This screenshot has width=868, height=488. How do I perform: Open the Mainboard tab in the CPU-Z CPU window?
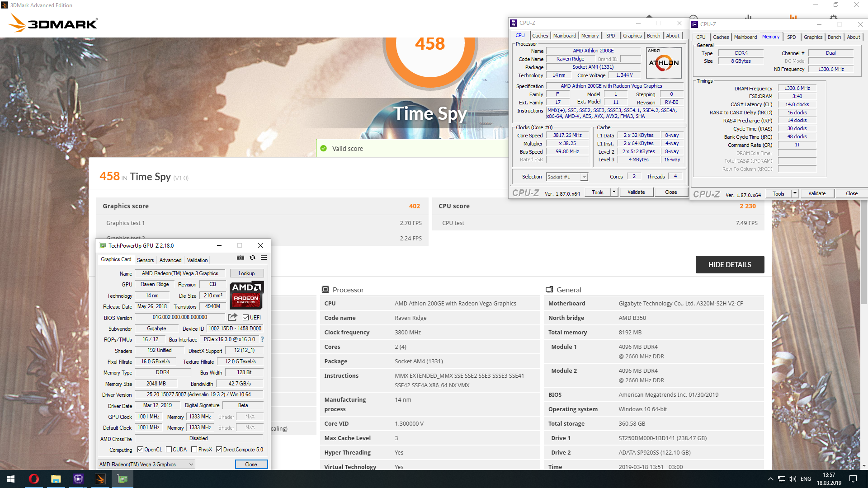point(565,36)
